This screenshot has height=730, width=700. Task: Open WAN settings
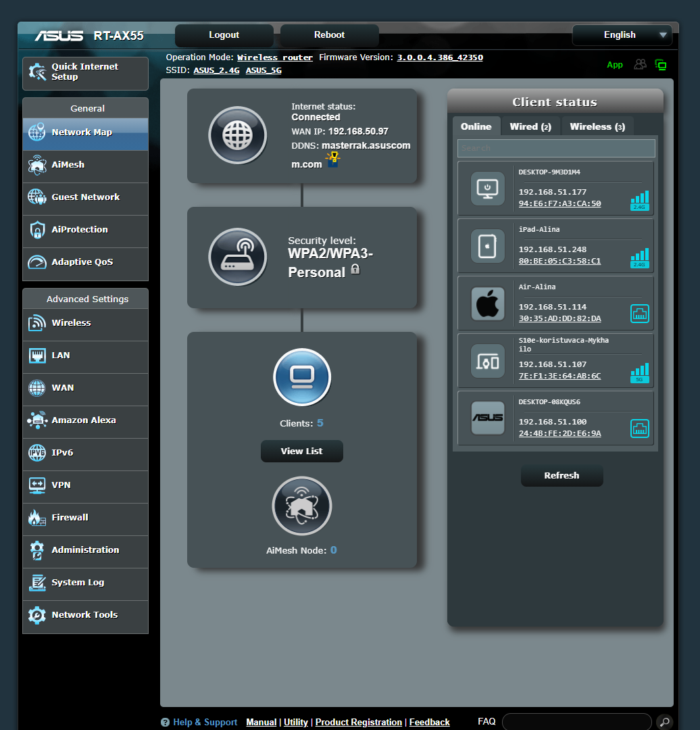(85, 390)
